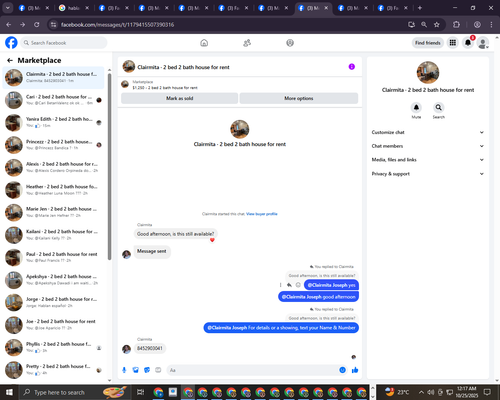Open the Chrome profile icon
The width and height of the screenshot is (500, 400).
pos(477,24)
